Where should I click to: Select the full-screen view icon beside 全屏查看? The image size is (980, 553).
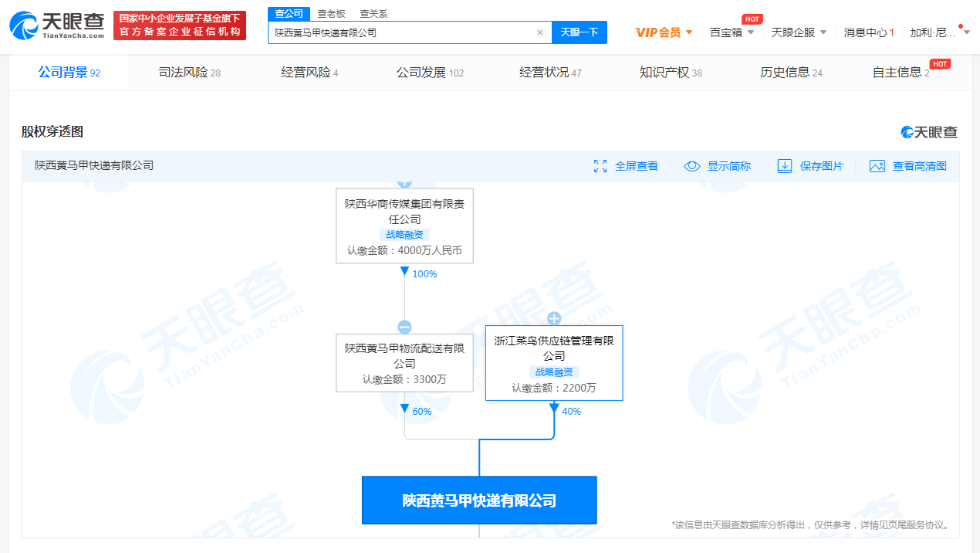600,165
